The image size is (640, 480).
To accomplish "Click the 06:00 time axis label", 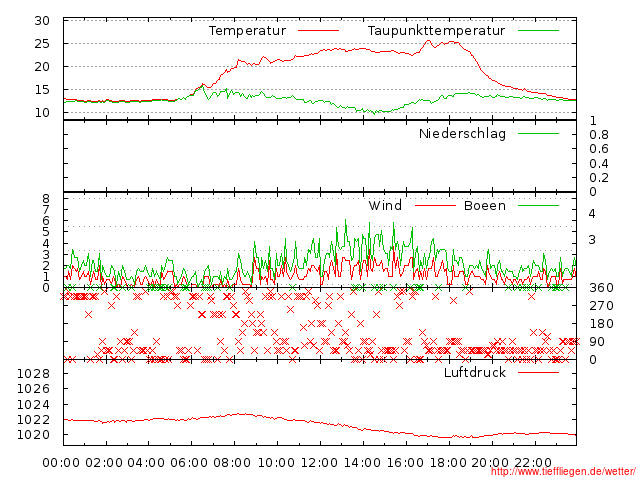I will 189,463.
